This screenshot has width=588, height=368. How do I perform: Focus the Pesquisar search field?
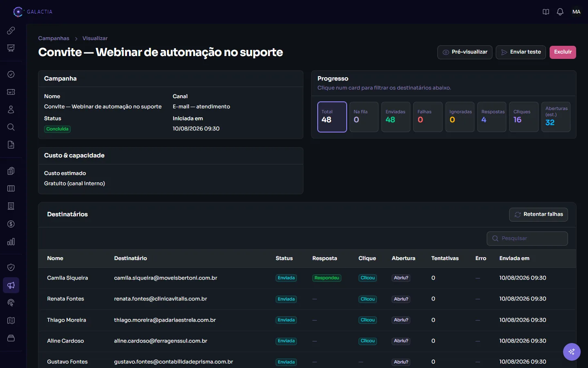(x=527, y=239)
